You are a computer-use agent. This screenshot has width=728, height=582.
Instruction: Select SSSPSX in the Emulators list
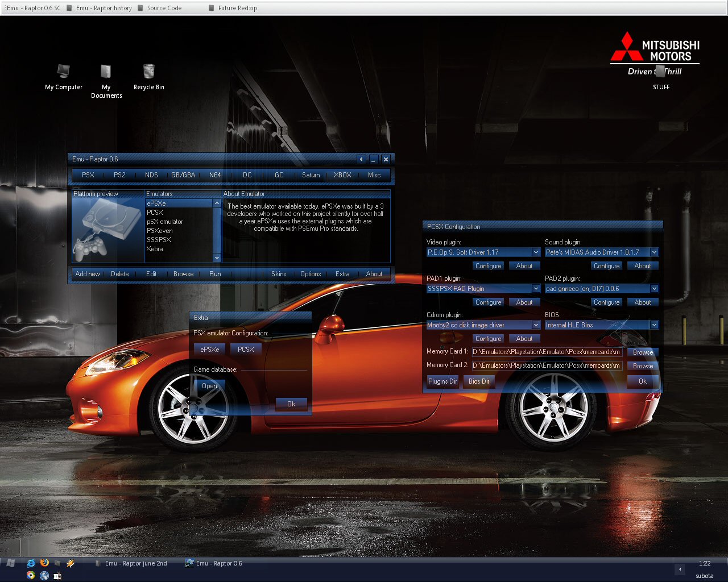179,240
